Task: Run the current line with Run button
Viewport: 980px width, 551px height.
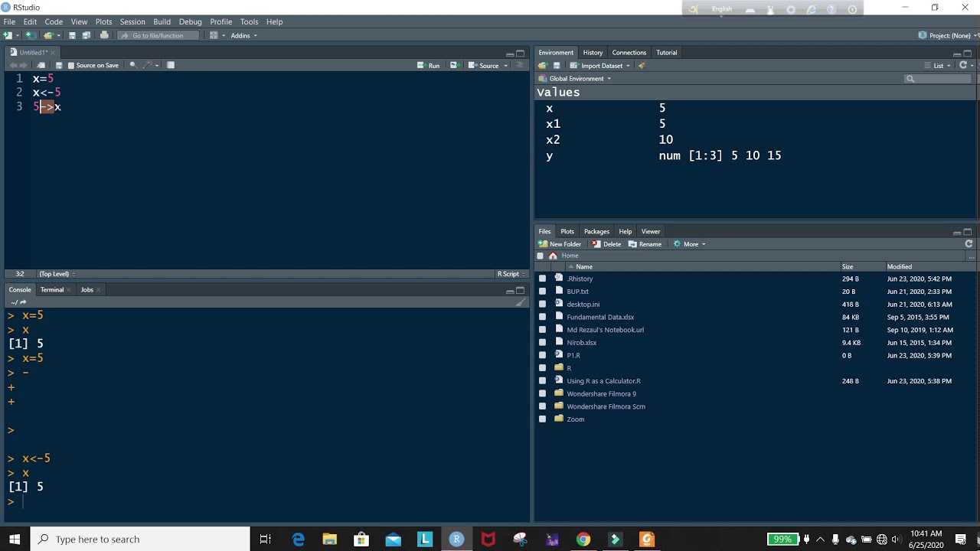Action: [x=429, y=66]
